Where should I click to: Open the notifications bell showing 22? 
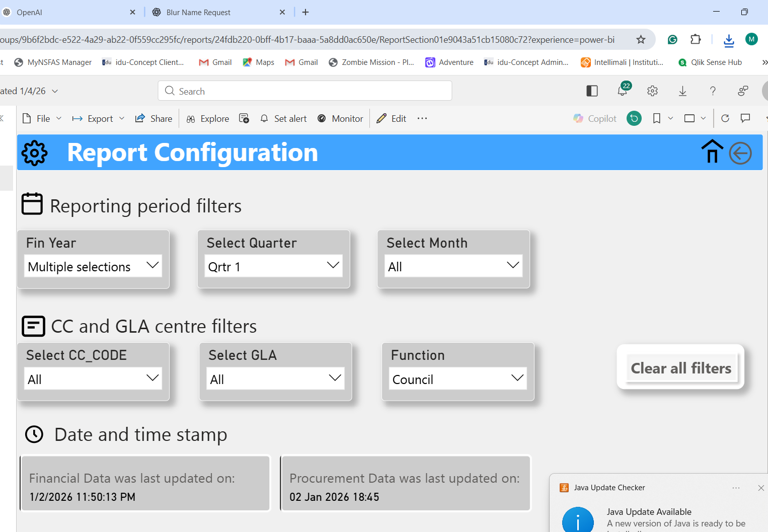[x=622, y=91]
